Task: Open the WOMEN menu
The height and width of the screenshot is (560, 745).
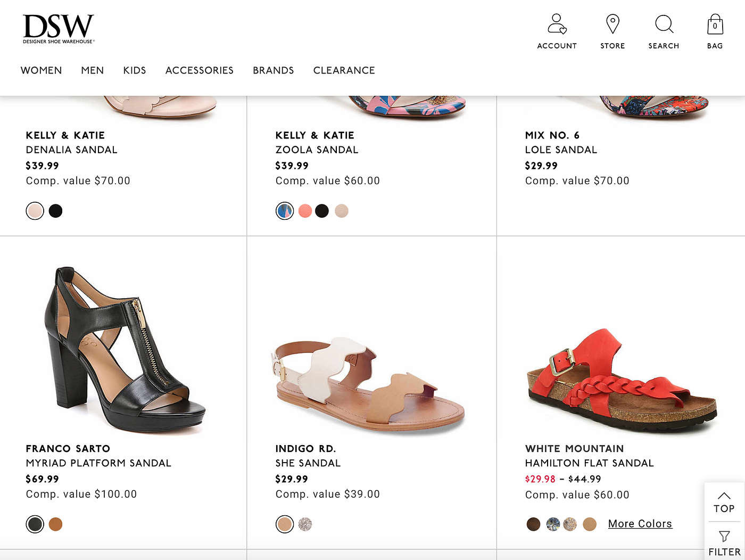Action: 41,70
